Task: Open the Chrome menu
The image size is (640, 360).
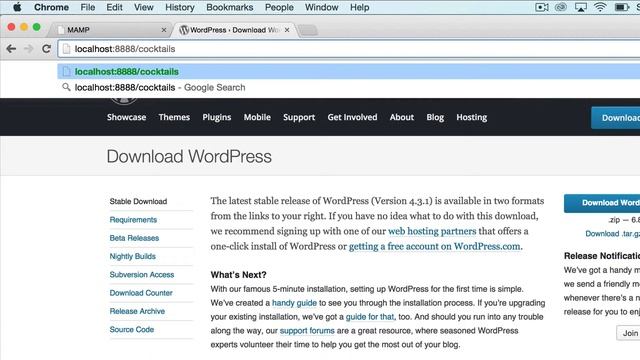Action: 51,7
